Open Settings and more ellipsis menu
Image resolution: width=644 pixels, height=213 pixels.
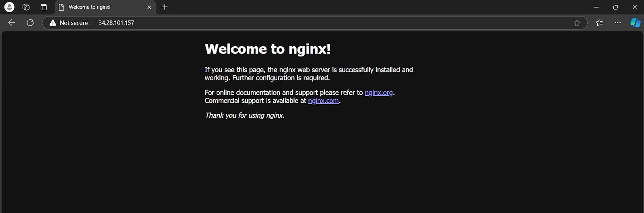(x=618, y=23)
